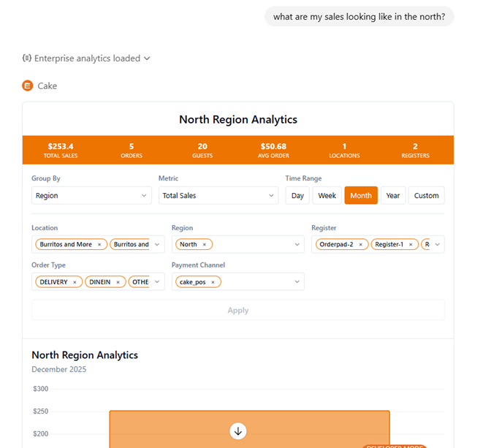Expand the Enterprise analytics loaded section
The image size is (483, 448).
tap(86, 58)
